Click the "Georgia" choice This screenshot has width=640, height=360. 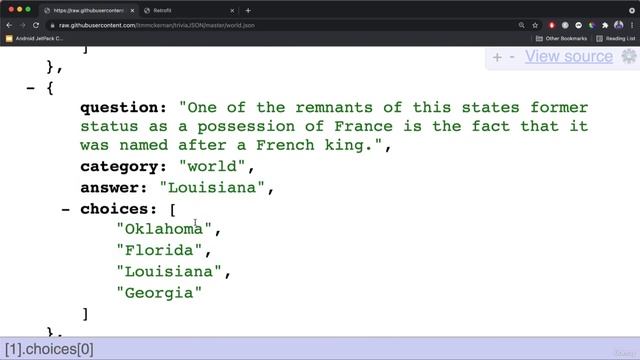click(159, 293)
